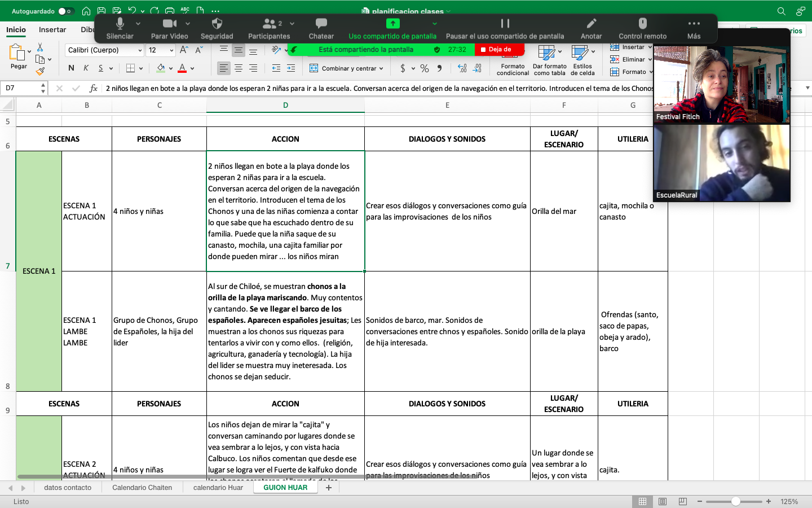This screenshot has height=508, width=812.
Task: Mute microphone with Silenciar in Zoom
Action: coord(120,29)
